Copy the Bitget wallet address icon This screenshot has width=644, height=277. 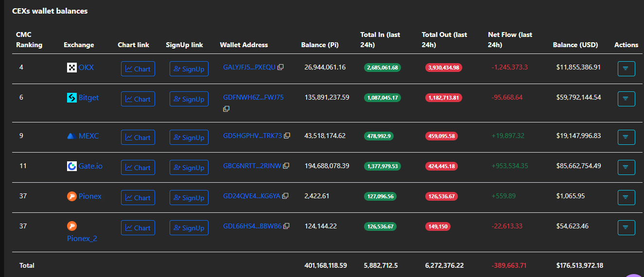226,109
